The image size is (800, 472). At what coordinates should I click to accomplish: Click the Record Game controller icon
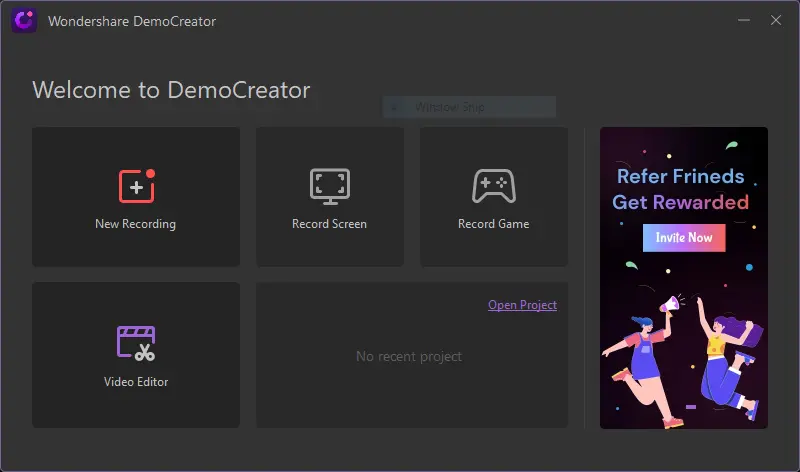click(x=494, y=186)
